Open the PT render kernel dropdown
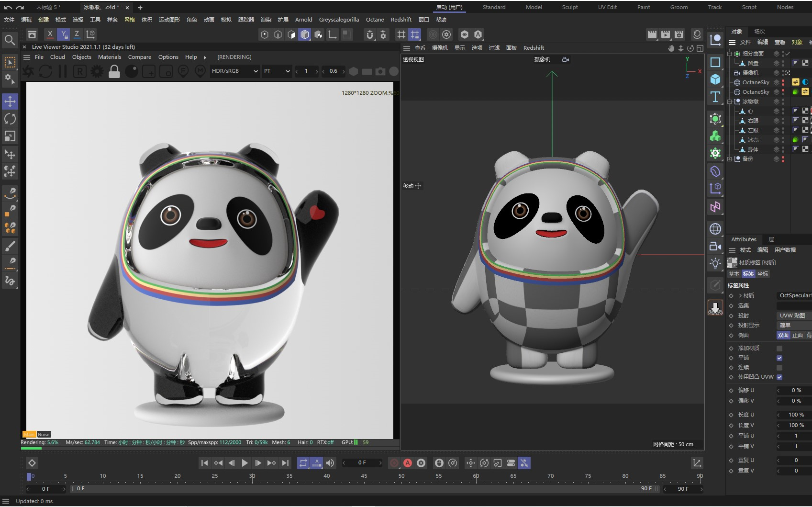This screenshot has height=507, width=812. [277, 71]
